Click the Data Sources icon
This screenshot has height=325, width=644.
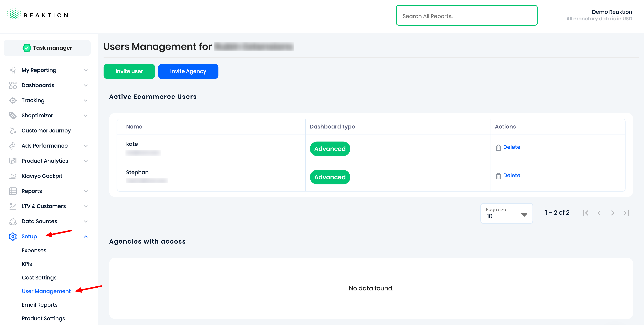click(13, 221)
